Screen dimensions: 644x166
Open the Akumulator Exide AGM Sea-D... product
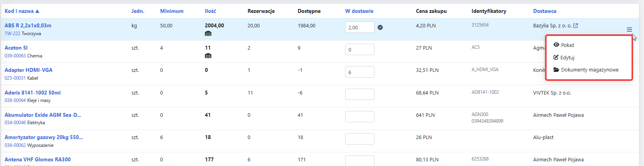tap(43, 115)
